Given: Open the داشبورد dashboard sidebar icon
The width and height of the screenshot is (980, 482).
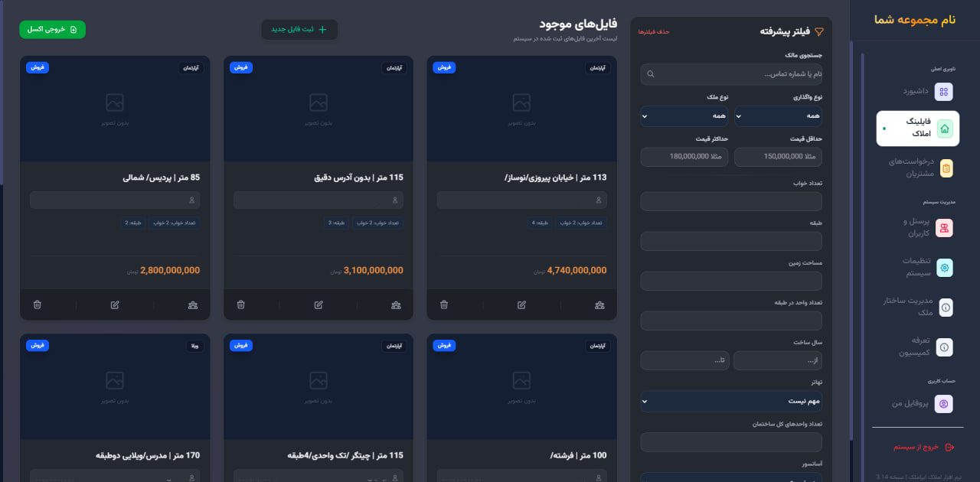Looking at the screenshot, I should click(x=944, y=92).
